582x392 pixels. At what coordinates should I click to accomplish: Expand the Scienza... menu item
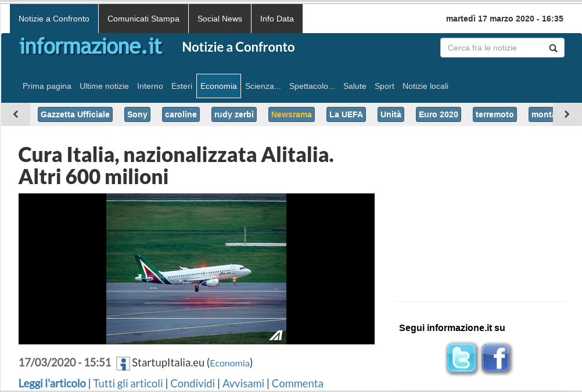point(263,86)
